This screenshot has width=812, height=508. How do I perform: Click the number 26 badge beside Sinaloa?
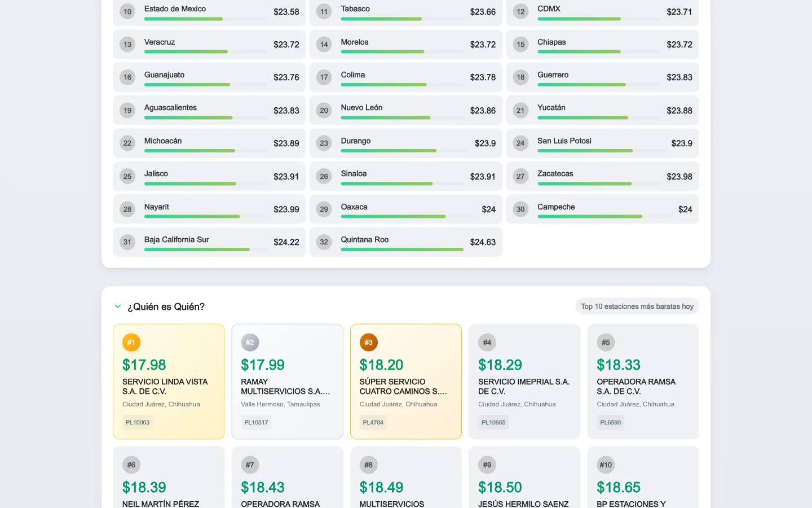[324, 177]
